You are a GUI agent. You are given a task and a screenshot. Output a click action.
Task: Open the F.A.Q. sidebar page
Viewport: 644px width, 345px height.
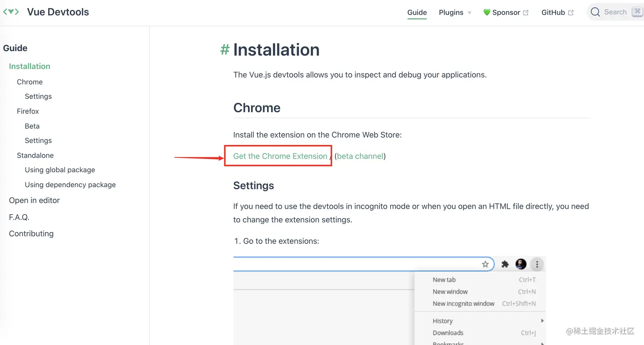point(19,217)
